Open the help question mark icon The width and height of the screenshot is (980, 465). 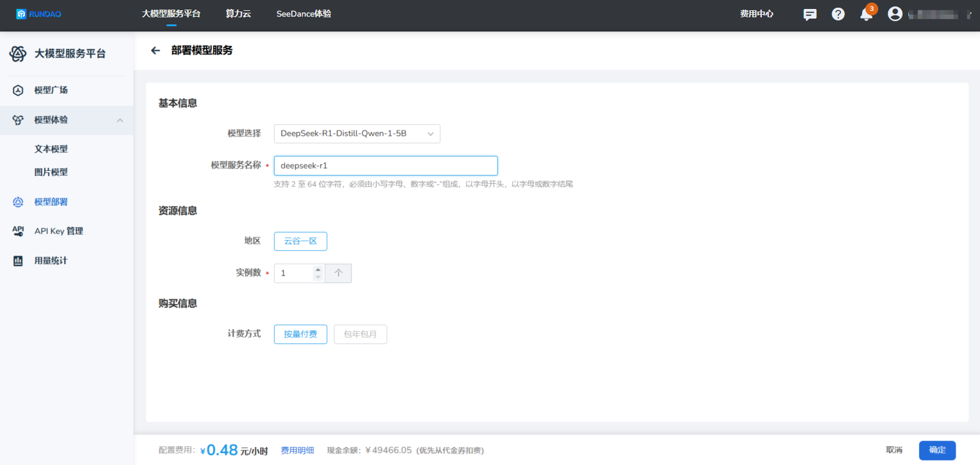pyautogui.click(x=838, y=14)
